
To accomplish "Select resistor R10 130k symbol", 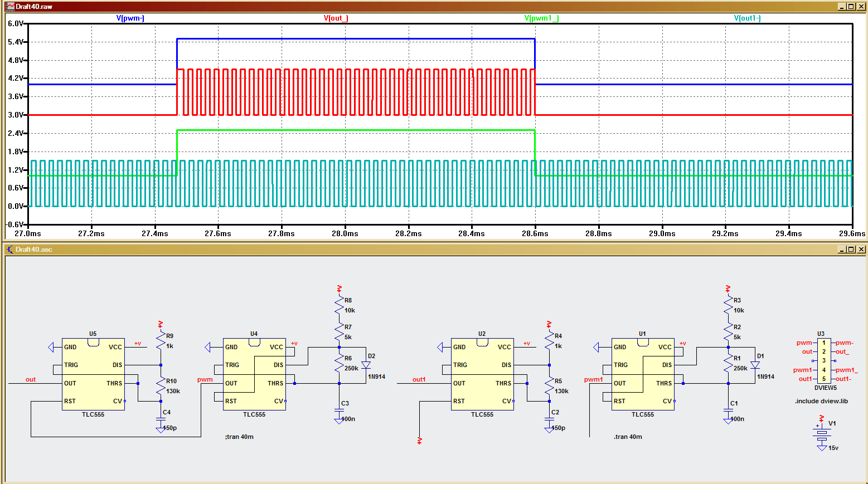I will (x=161, y=386).
